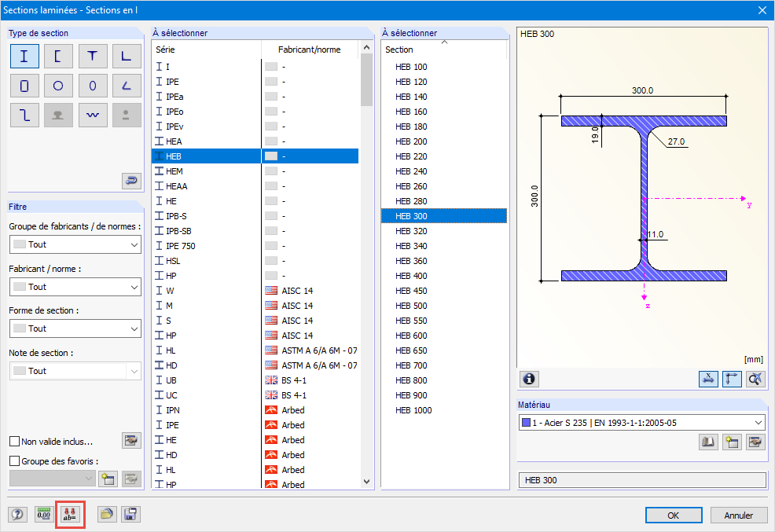This screenshot has width=775, height=532.
Task: Click the series list vertical scrollbar thumb
Action: click(x=366, y=80)
